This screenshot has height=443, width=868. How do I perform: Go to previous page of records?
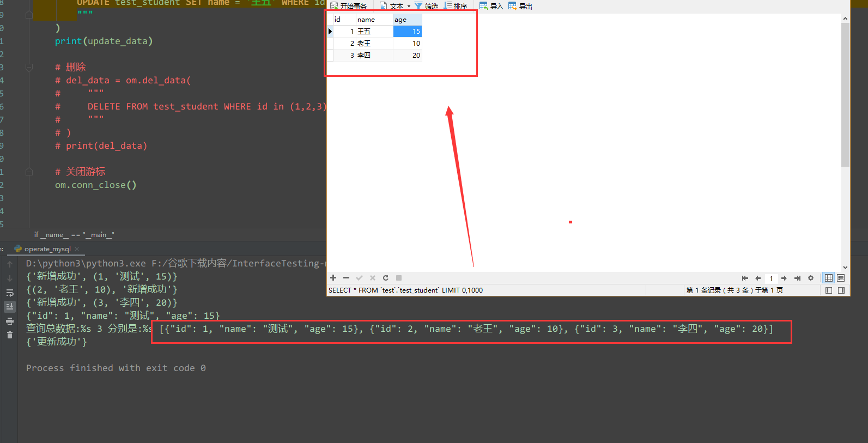pyautogui.click(x=758, y=278)
